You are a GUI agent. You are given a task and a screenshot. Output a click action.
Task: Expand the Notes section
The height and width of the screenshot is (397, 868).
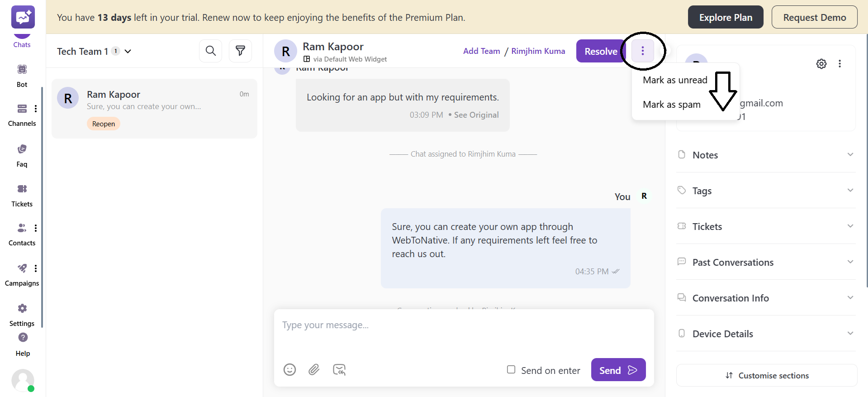766,155
